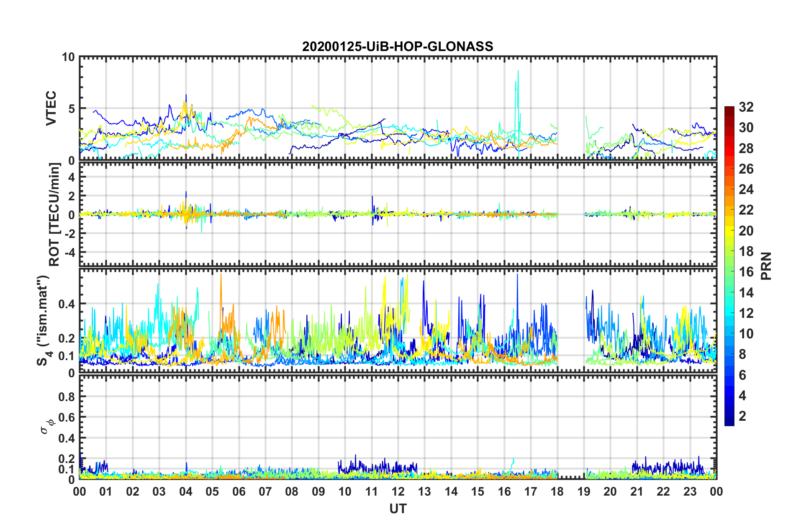Click colorbar tick label 8
The width and height of the screenshot is (796, 532).
coord(742,354)
